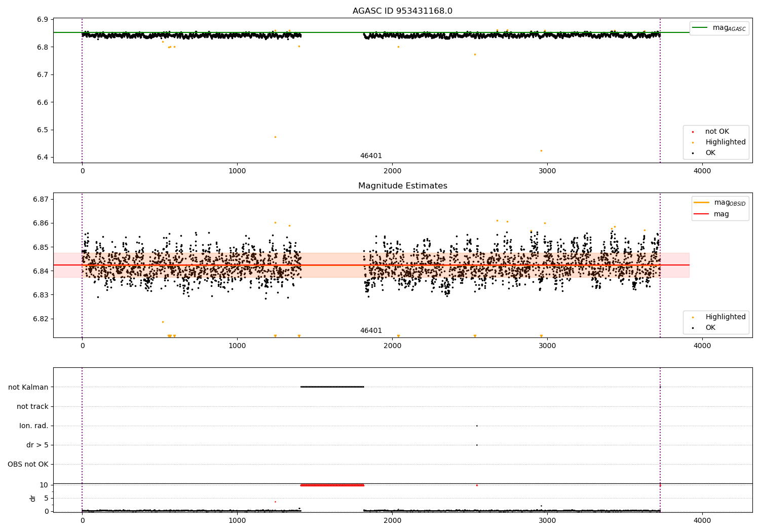This screenshot has width=760, height=532.
Task: Click the 2000 x-axis tick of Magnitude Estimates plot
Action: pyautogui.click(x=392, y=346)
